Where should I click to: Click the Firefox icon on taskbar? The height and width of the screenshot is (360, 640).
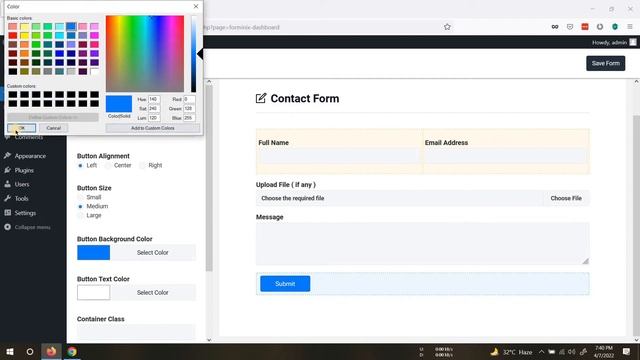pos(51,351)
